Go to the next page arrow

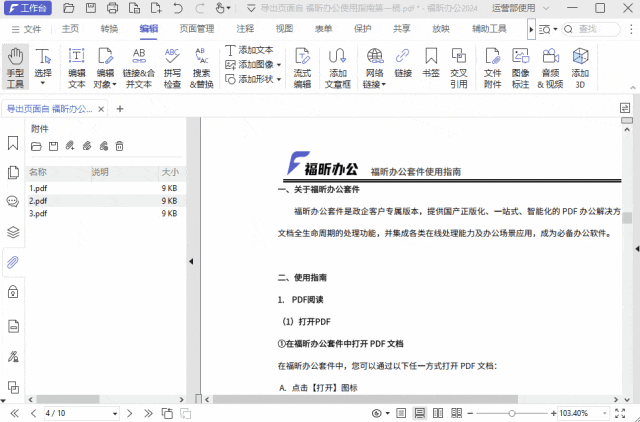pyautogui.click(x=130, y=414)
